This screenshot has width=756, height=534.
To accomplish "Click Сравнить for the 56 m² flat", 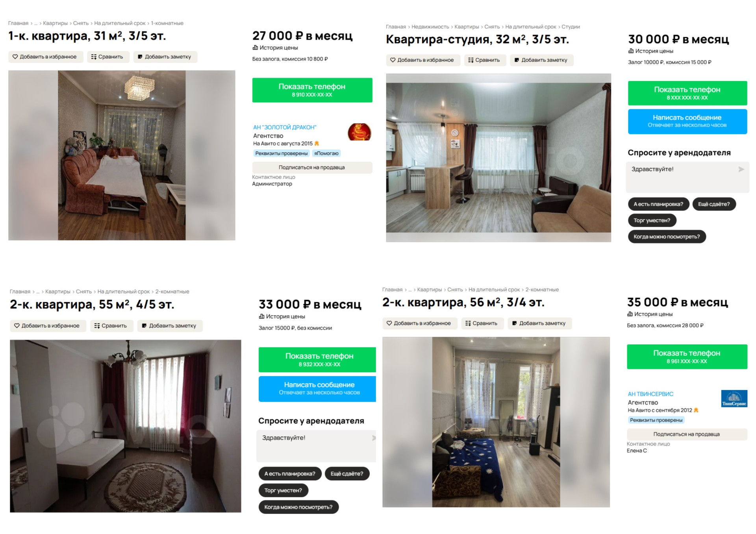I will click(482, 323).
